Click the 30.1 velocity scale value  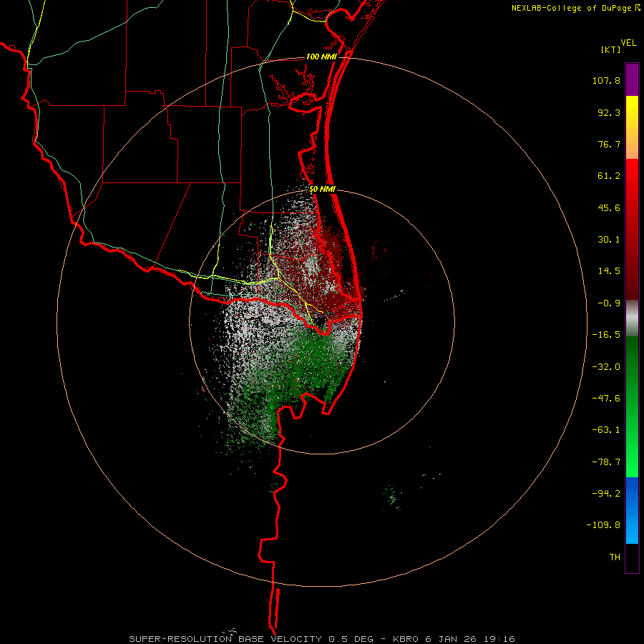tap(609, 240)
